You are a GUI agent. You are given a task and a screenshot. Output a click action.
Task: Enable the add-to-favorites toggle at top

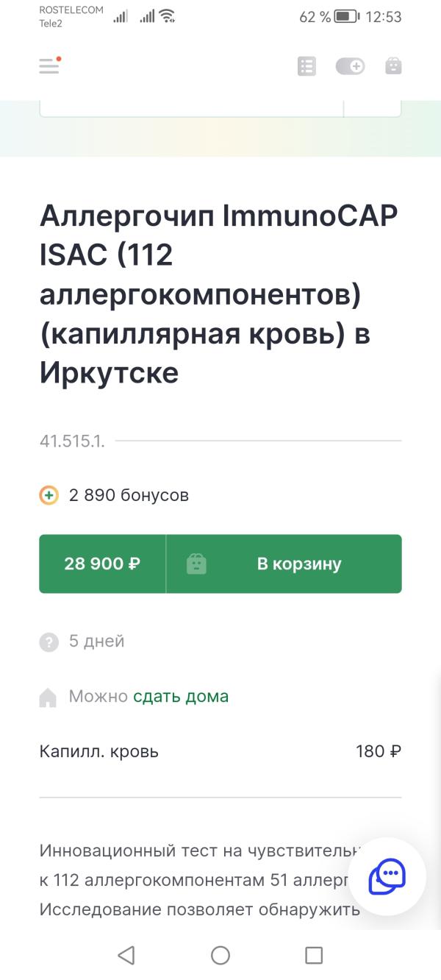351,66
